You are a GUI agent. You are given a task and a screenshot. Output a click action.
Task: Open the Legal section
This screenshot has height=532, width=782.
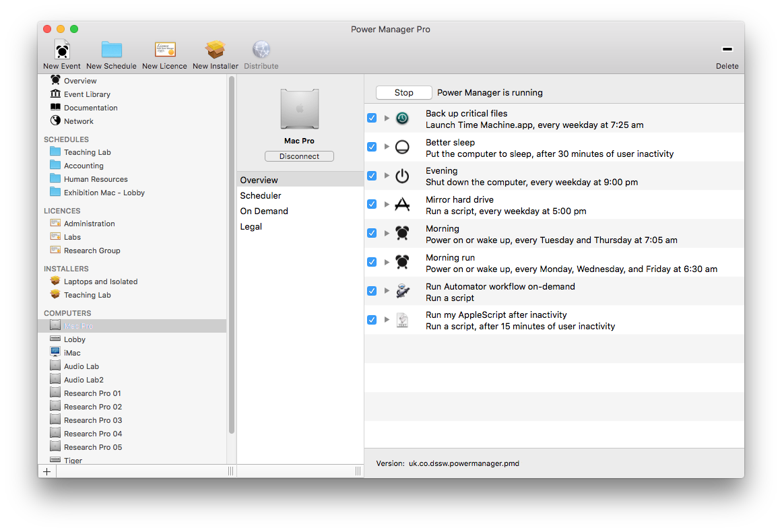coord(300,226)
